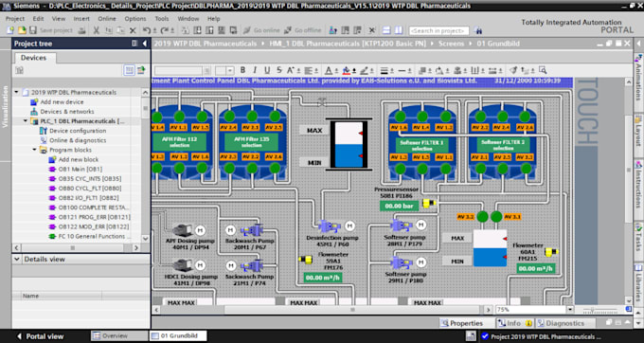Click the line style icon
This screenshot has height=343, width=644.
coord(402,70)
